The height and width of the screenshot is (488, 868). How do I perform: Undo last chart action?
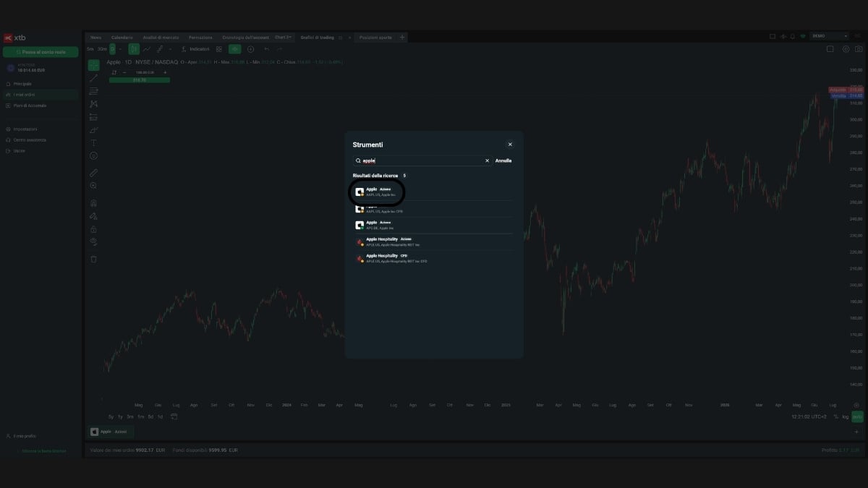[x=267, y=49]
